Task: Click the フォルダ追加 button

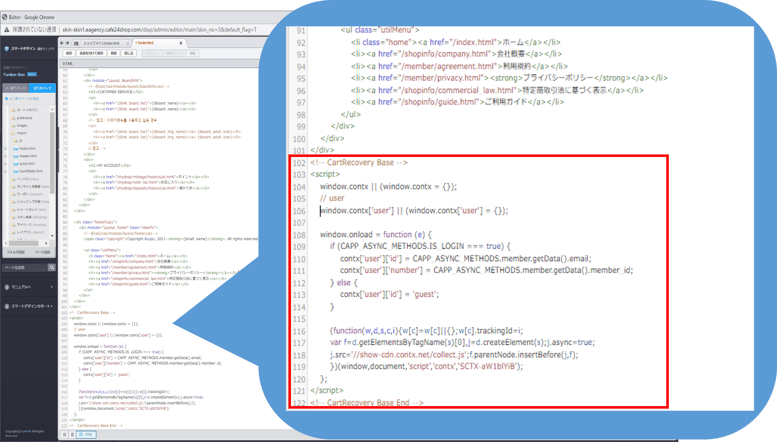Action: click(x=16, y=252)
